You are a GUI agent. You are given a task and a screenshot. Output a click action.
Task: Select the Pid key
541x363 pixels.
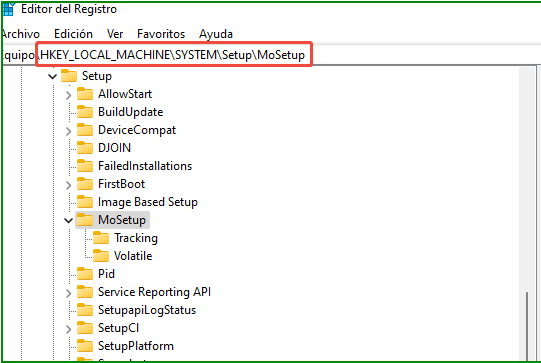tap(106, 274)
